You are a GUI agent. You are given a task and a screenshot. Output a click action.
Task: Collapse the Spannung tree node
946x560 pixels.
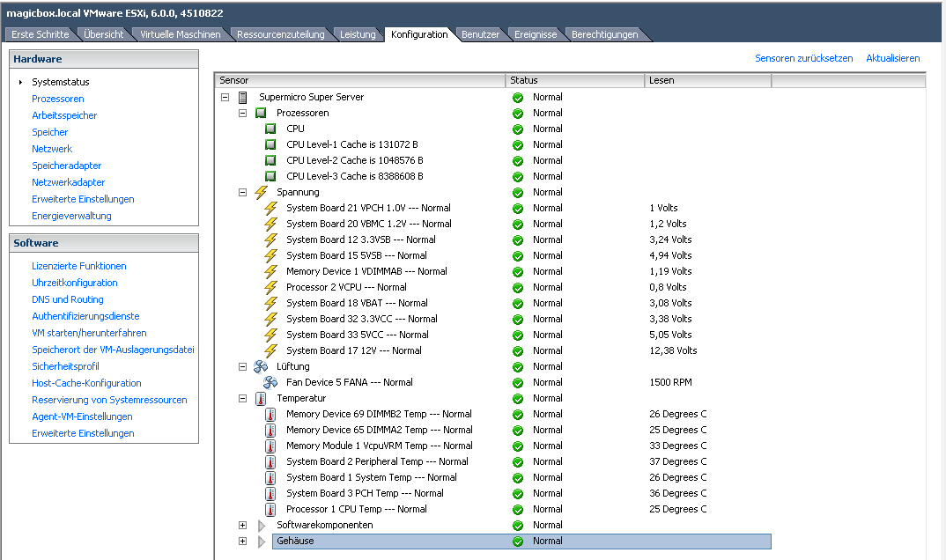coord(242,192)
